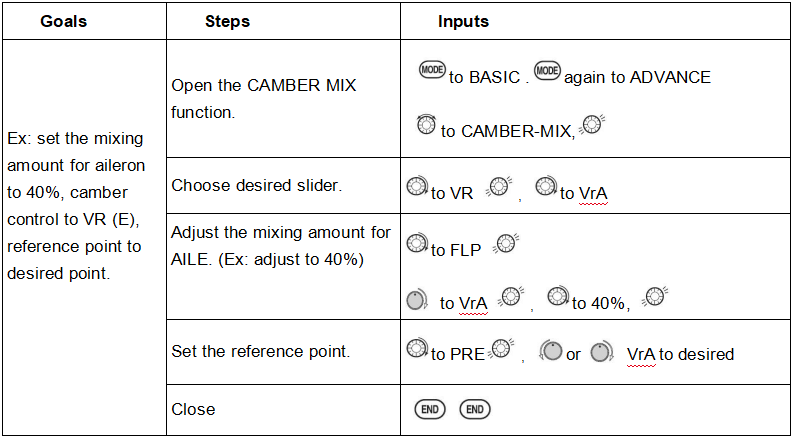Click the MODE button icon before 'to BASIC'
793x438 pixels.
[x=431, y=73]
